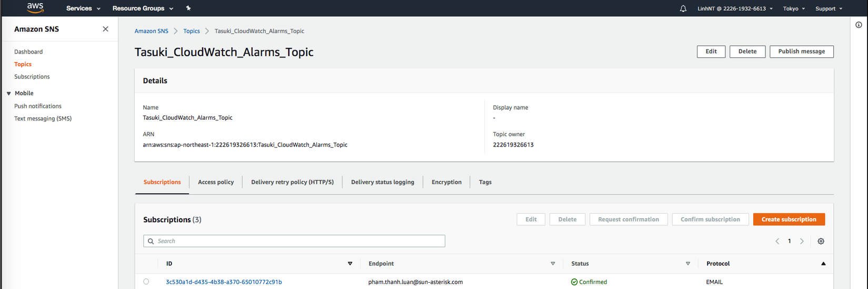Select the first subscription radio button
The width and height of the screenshot is (868, 289).
[146, 282]
